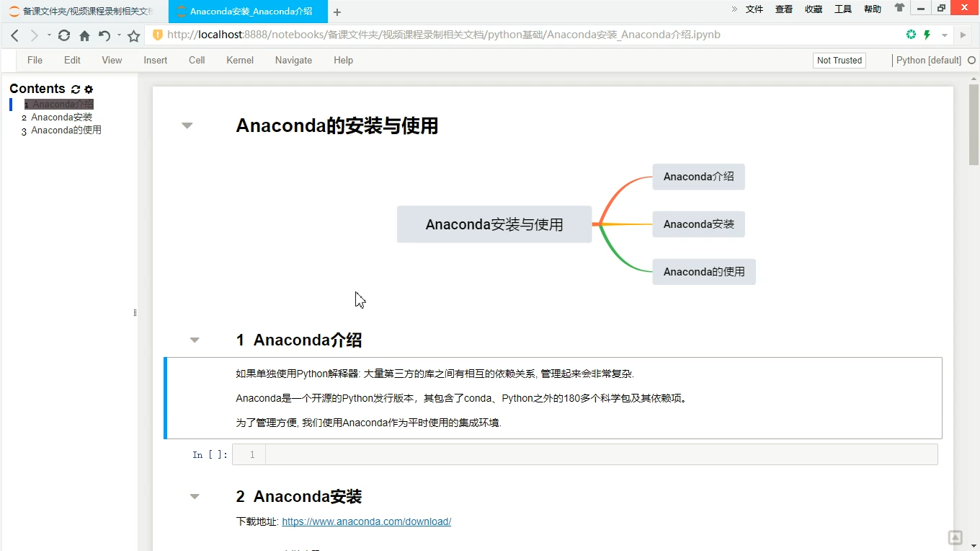Open the Contents settings gear

(x=89, y=89)
